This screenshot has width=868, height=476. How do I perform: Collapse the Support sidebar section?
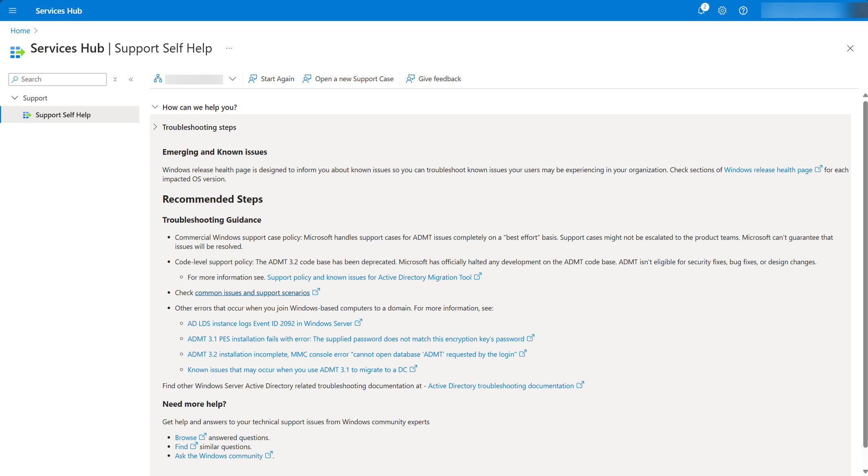pos(14,98)
